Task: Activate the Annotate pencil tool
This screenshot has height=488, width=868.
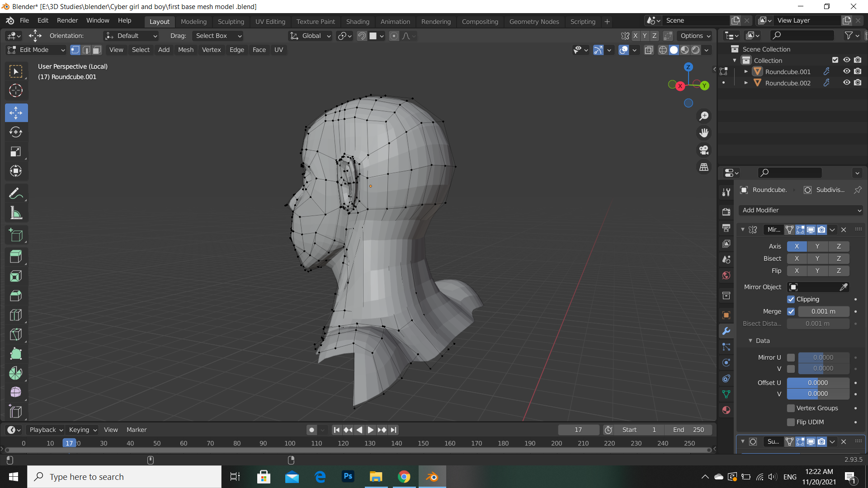Action: pyautogui.click(x=16, y=193)
